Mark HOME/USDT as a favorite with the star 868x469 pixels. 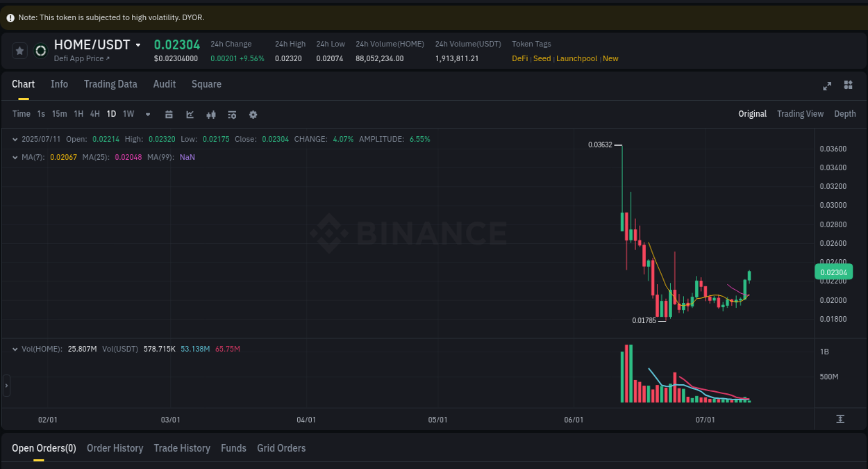pos(19,50)
